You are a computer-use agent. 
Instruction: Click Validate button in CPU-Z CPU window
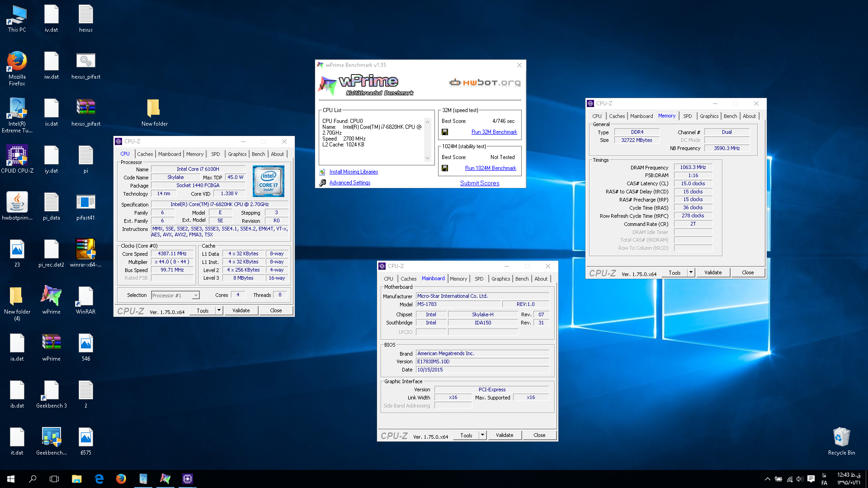[x=241, y=310]
